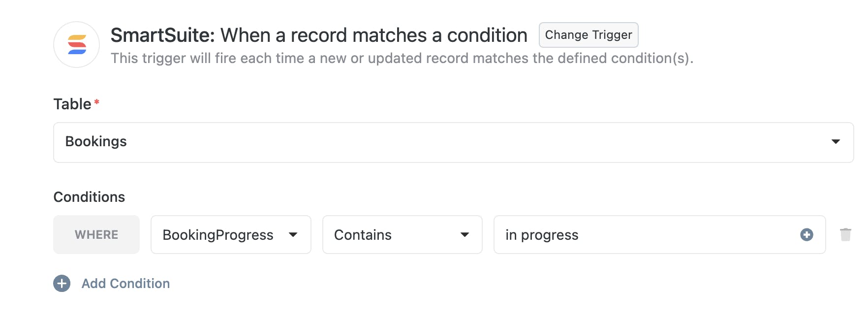Delete the condition with the trash icon
The height and width of the screenshot is (321, 868).
845,235
